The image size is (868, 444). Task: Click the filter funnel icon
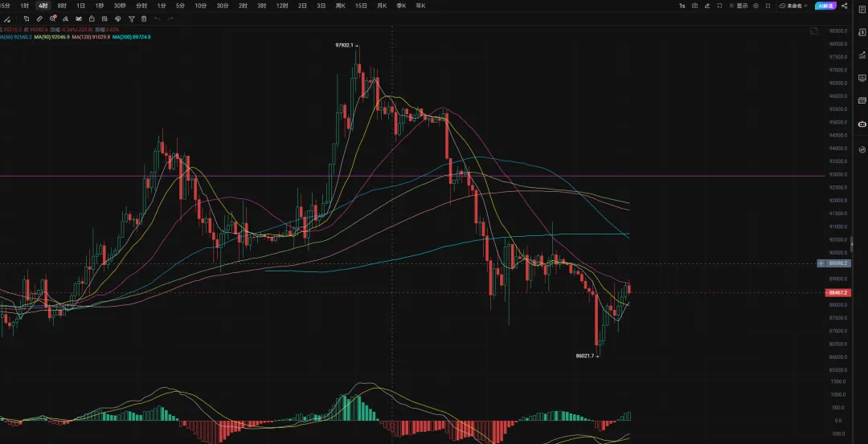coord(131,18)
